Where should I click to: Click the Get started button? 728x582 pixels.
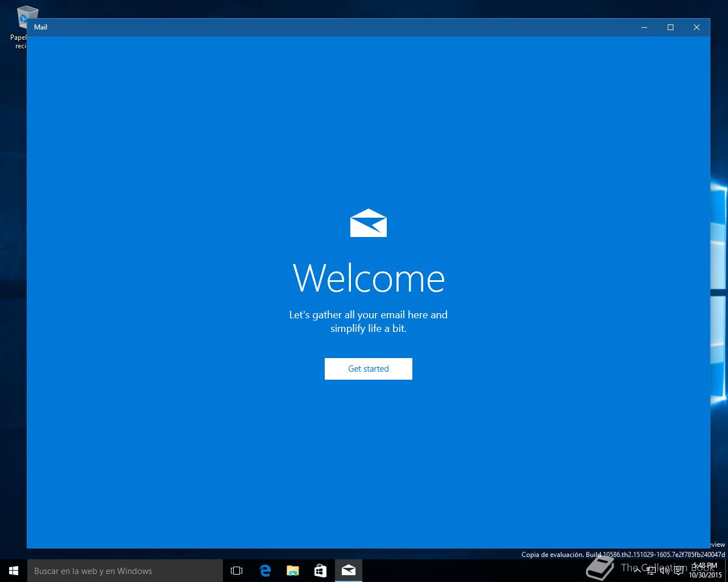368,368
